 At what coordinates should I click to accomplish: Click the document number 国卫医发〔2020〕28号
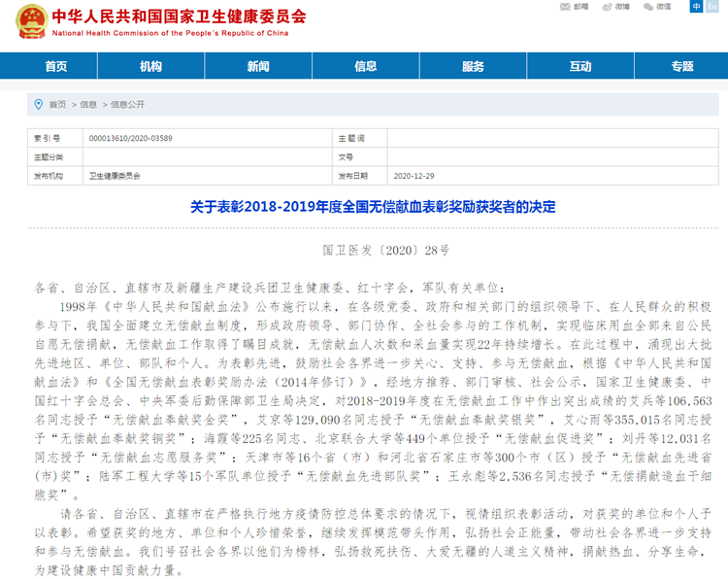(x=386, y=251)
